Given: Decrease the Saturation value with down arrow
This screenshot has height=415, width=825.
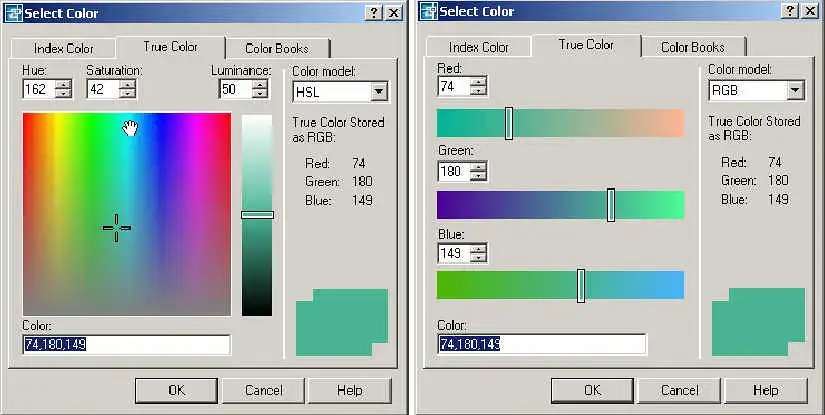Looking at the screenshot, I should coord(128,94).
